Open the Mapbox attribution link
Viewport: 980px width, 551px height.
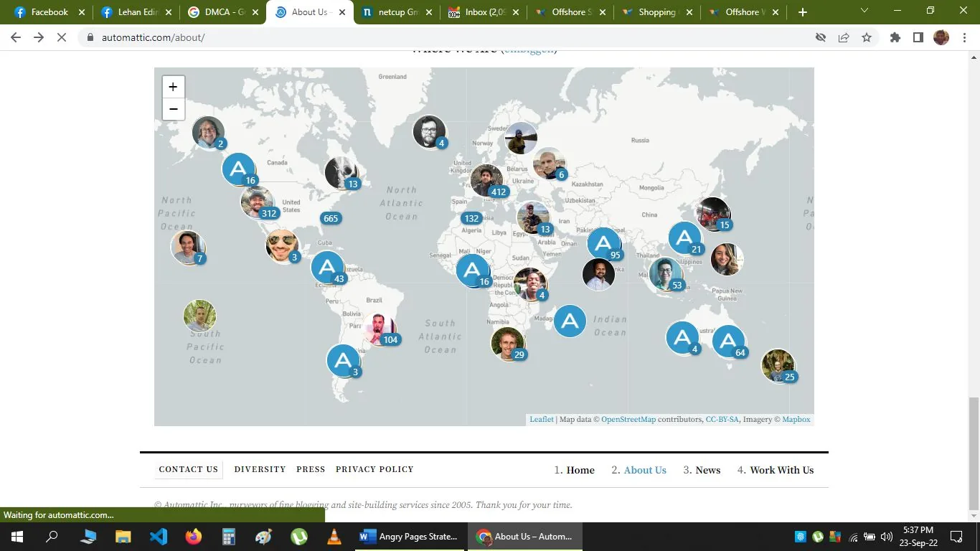[x=796, y=419]
